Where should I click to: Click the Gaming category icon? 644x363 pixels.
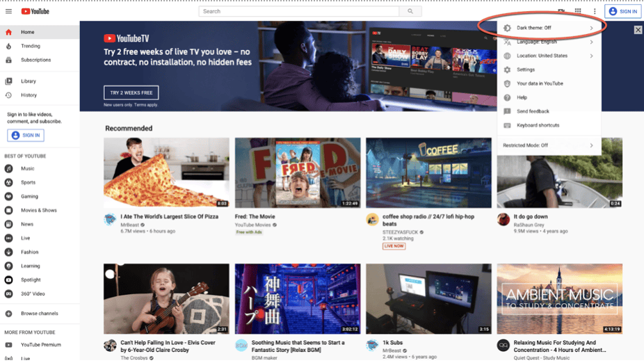point(8,197)
